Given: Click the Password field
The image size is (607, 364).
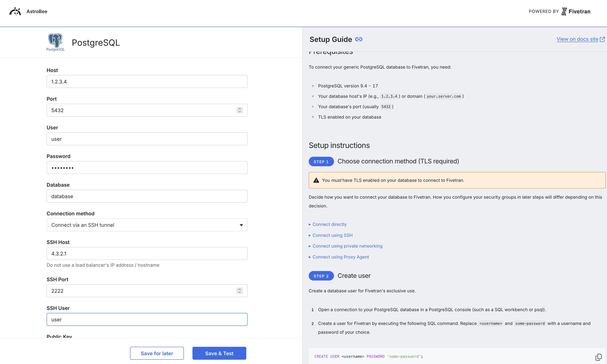Looking at the screenshot, I should [x=147, y=167].
